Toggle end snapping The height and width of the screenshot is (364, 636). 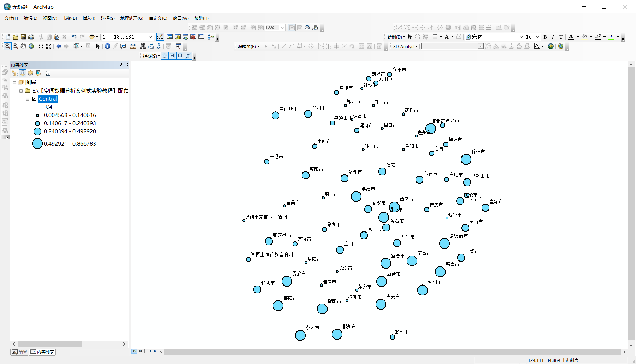(x=172, y=56)
